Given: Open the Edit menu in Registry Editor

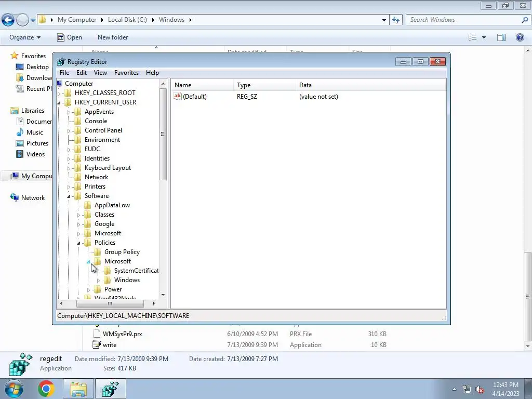Looking at the screenshot, I should click(82, 73).
